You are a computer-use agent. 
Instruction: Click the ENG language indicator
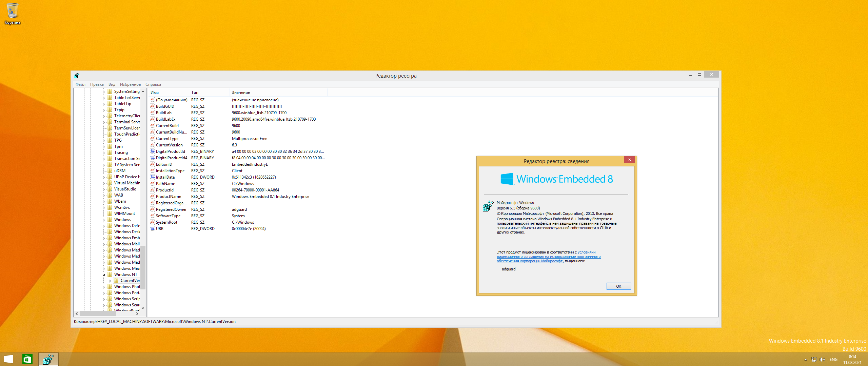(x=833, y=360)
